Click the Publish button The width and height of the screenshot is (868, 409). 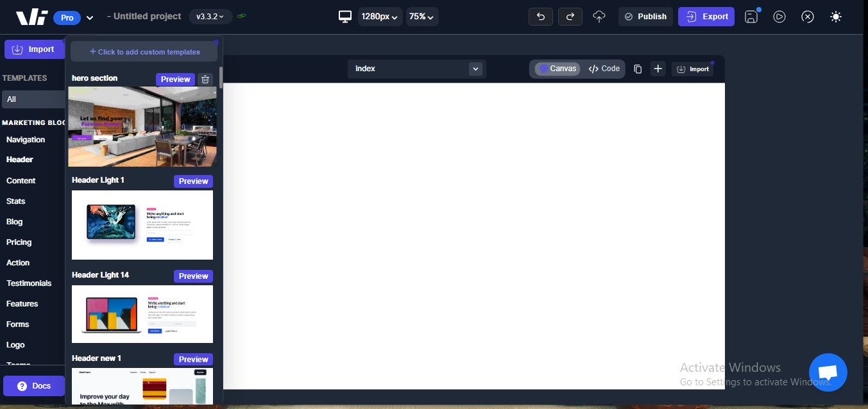coord(645,17)
